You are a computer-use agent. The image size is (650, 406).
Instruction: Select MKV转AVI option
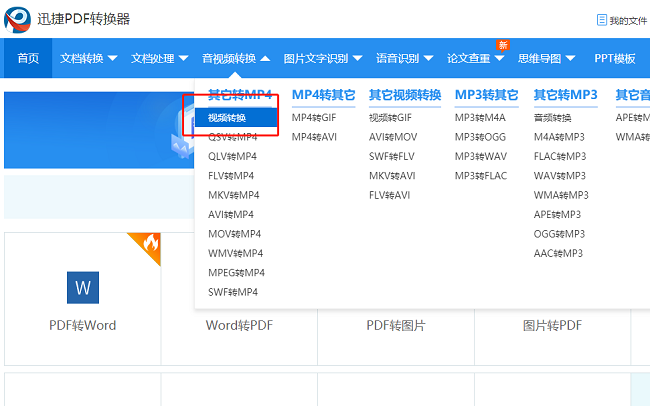tap(392, 176)
